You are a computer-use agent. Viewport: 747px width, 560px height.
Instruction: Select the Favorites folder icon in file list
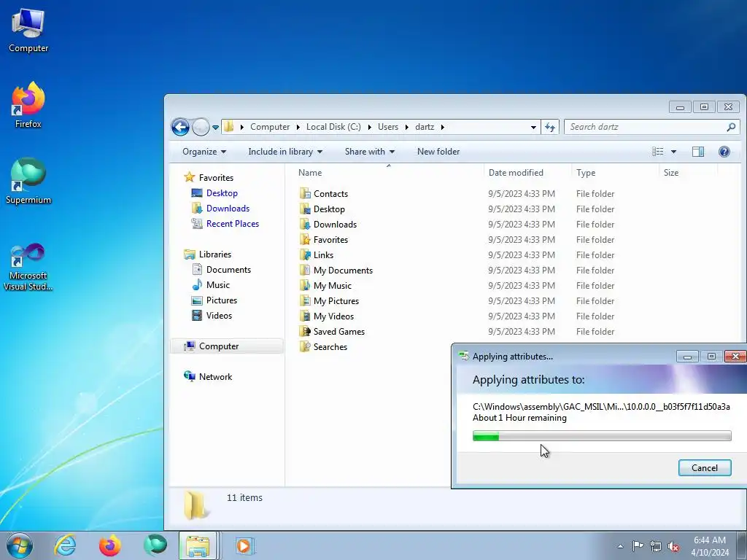305,239
